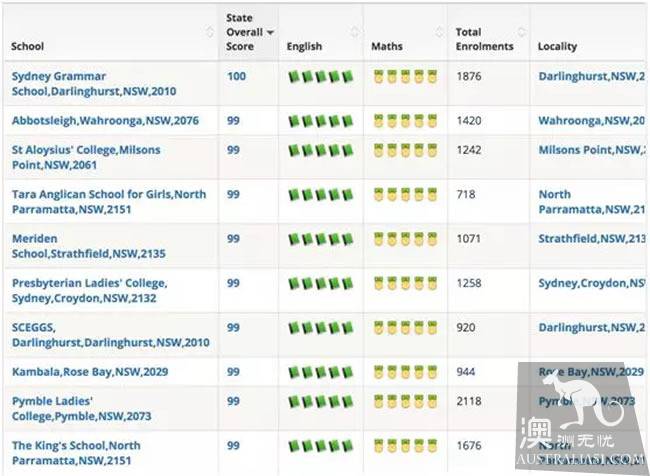Select enrolment value 920
This screenshot has width=650, height=476.
coord(466,328)
